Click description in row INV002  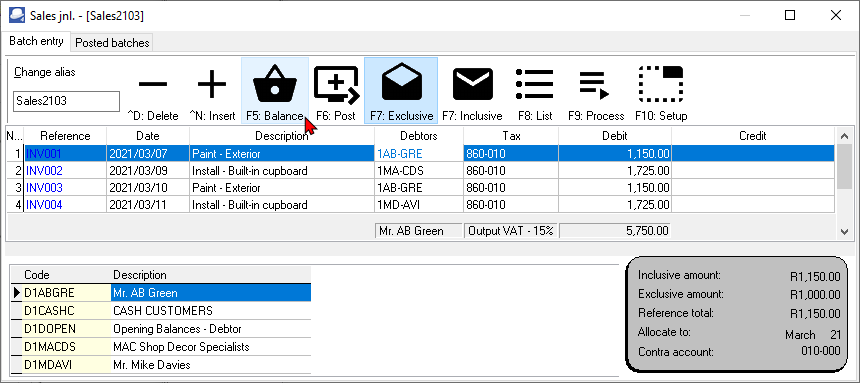click(x=282, y=171)
